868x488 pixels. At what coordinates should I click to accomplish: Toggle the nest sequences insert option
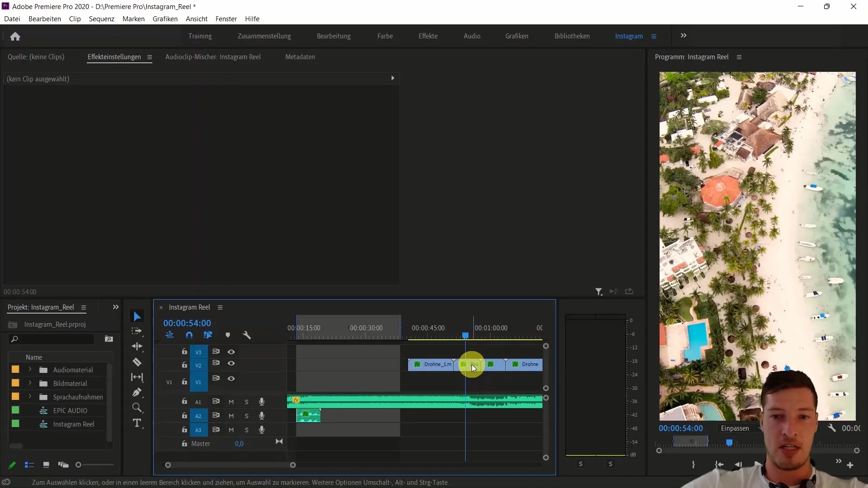[x=170, y=335]
